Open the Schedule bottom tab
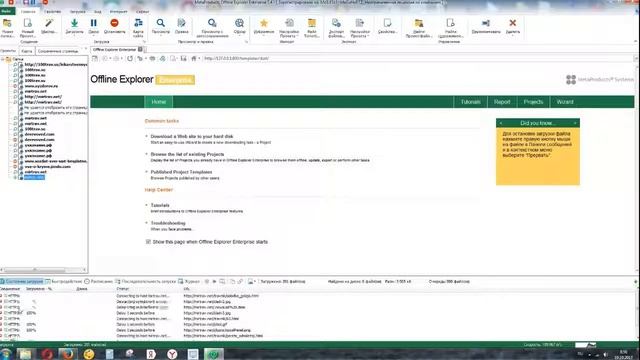This screenshot has width=640, height=360. [x=98, y=282]
